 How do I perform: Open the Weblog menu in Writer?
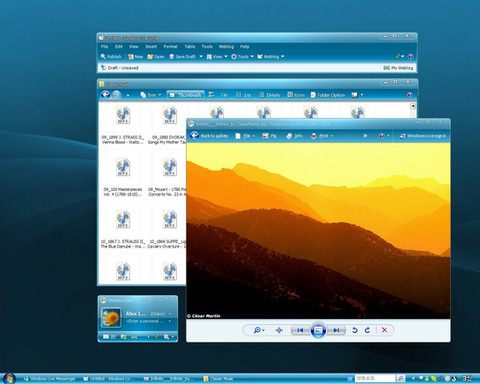click(226, 47)
